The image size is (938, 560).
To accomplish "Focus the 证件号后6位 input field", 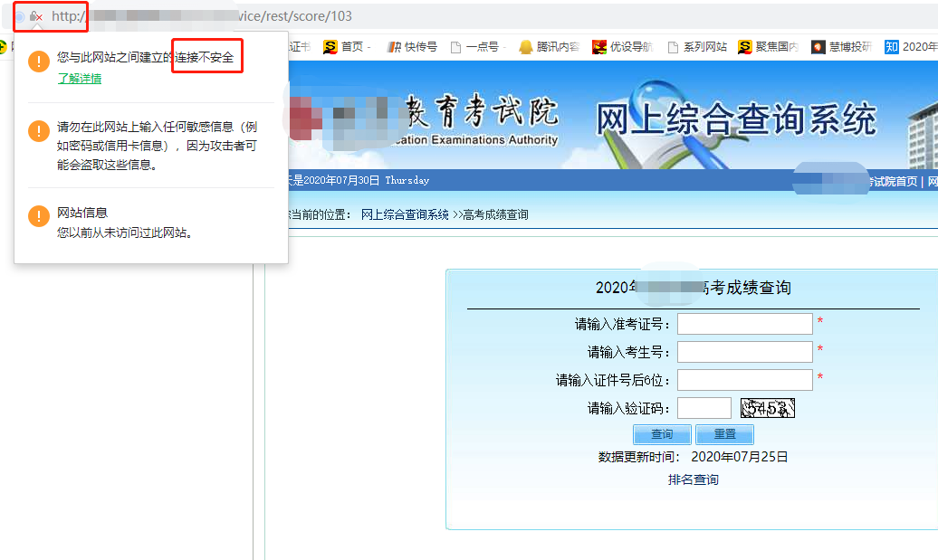I will [744, 380].
